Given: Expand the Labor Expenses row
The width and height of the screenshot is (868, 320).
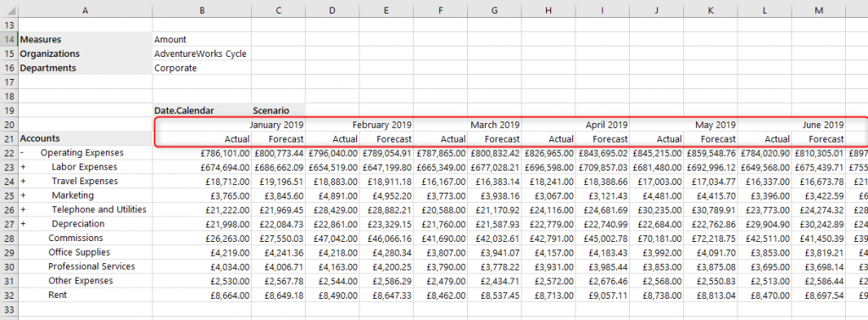Looking at the screenshot, I should [23, 167].
